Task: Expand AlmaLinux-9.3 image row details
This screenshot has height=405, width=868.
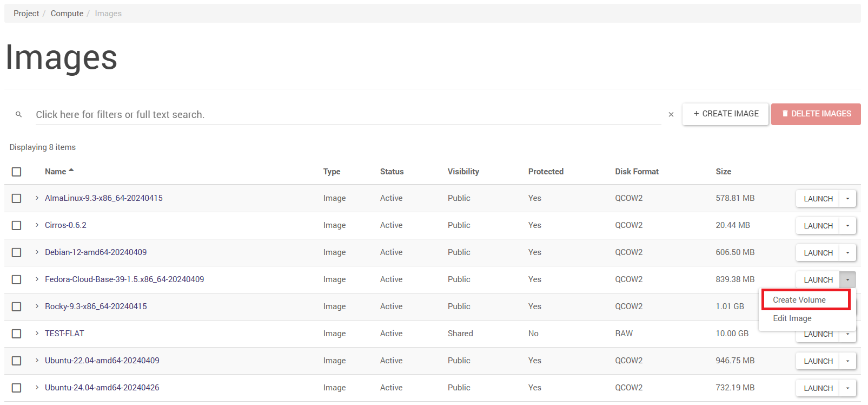Action: 37,198
